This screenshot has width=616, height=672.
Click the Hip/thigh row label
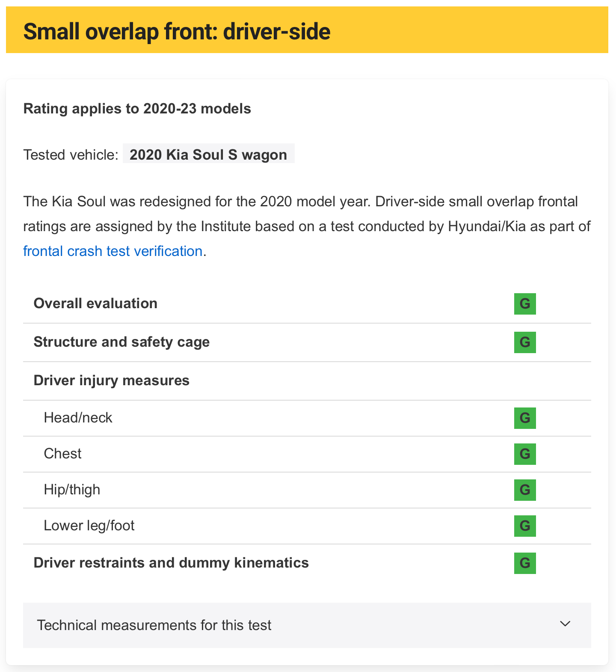[72, 490]
